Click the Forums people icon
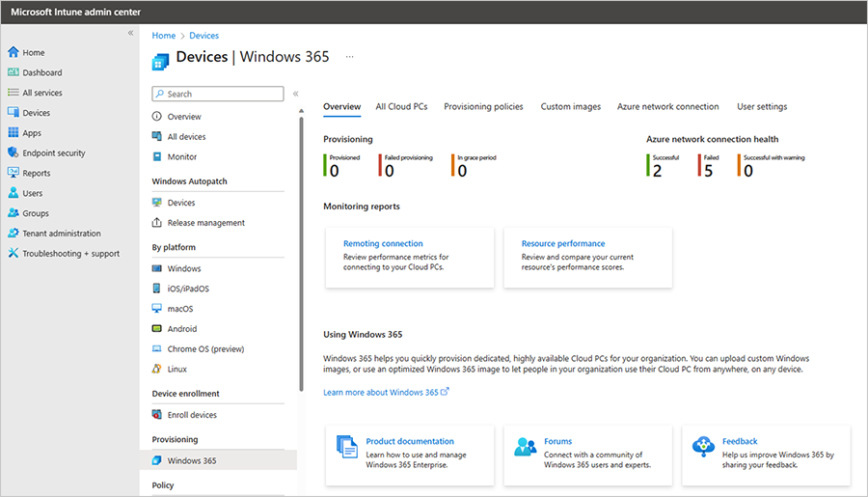The width and height of the screenshot is (868, 497). [x=525, y=446]
